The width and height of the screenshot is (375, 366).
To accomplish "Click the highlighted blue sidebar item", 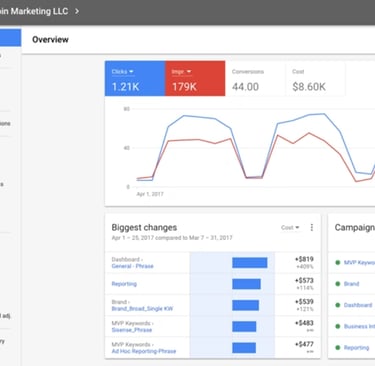I will coord(10,38).
